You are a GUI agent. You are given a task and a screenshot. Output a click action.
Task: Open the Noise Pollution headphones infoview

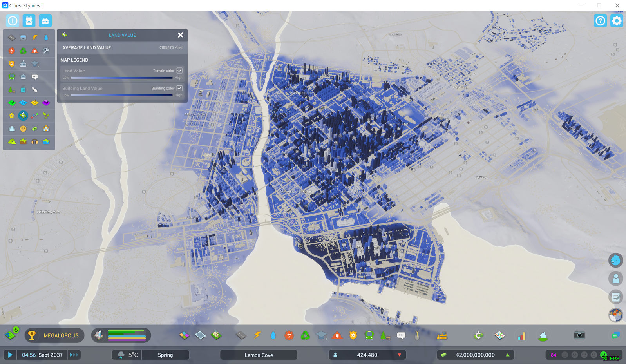click(34, 141)
